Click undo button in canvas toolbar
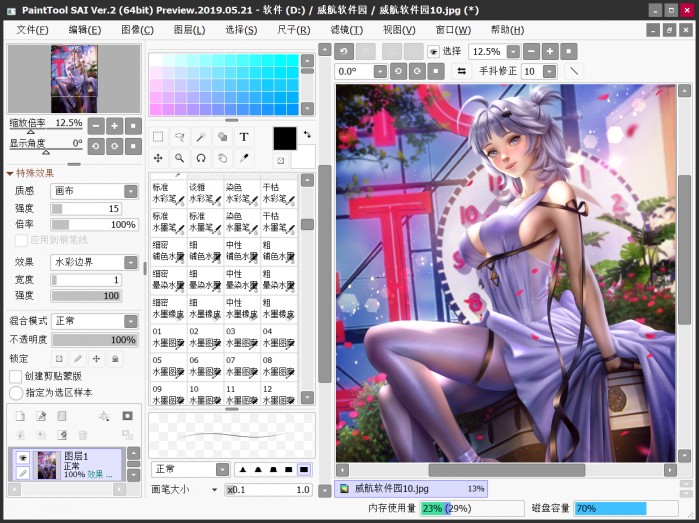 click(344, 51)
